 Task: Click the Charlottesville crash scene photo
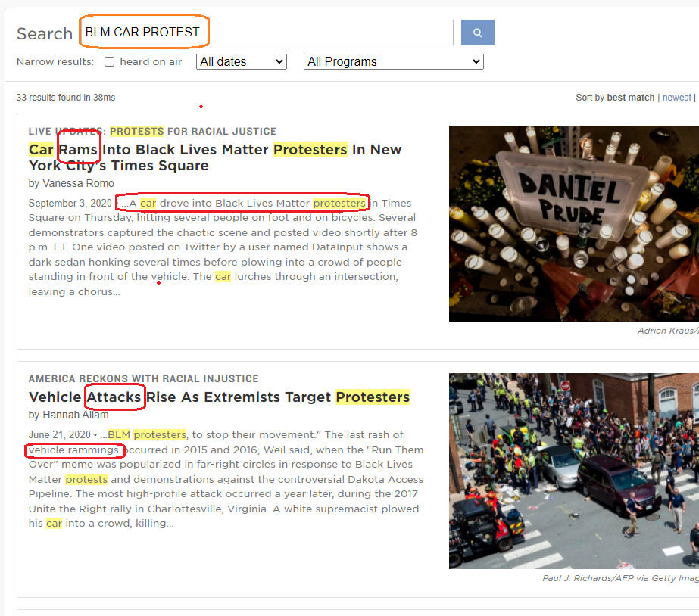(x=574, y=471)
